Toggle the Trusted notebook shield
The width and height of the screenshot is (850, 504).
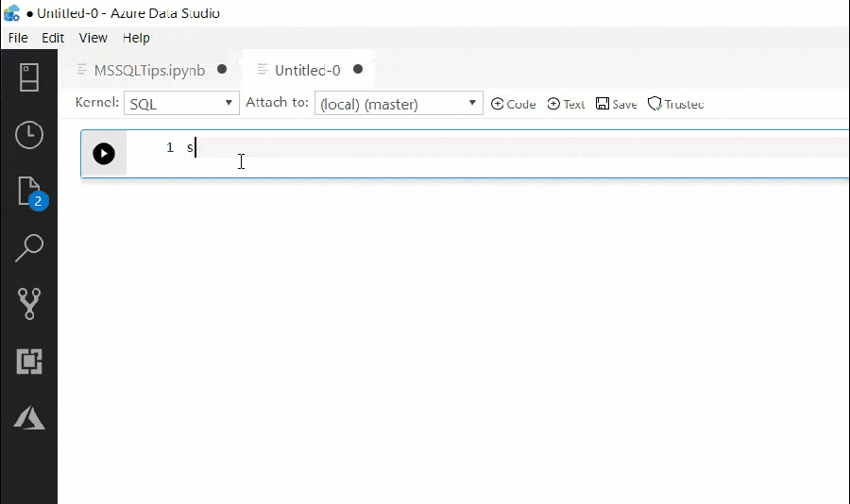click(x=675, y=104)
